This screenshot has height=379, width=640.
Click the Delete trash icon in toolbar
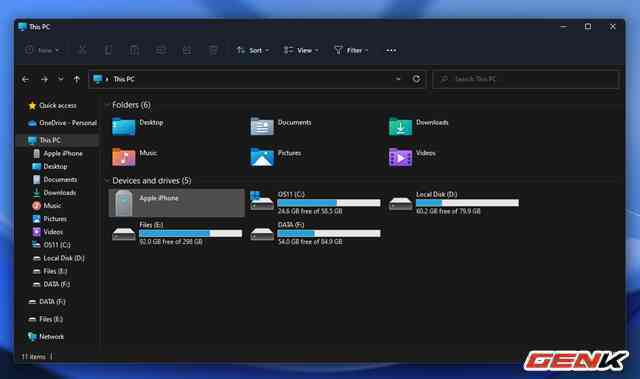(213, 50)
